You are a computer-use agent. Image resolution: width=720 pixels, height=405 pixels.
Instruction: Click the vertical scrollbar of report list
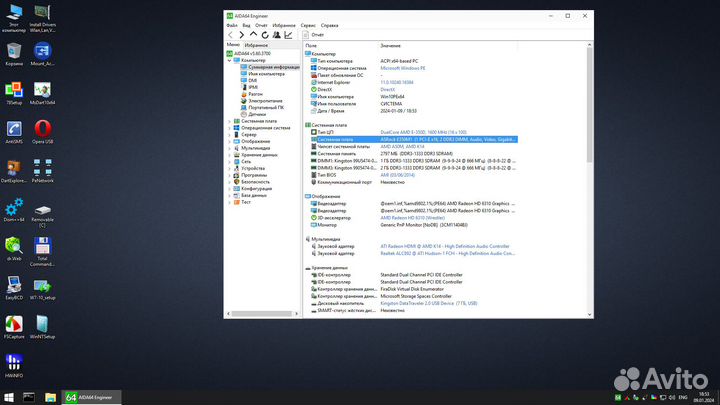point(590,106)
